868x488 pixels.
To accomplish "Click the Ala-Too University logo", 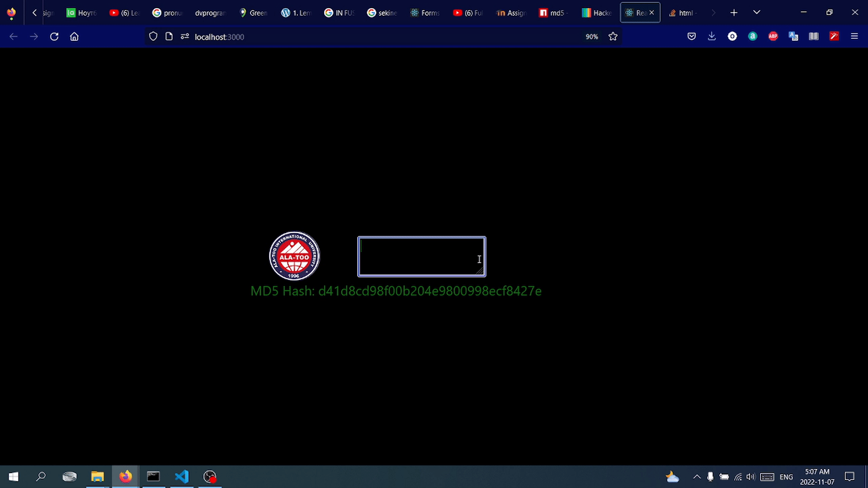I will click(x=294, y=256).
